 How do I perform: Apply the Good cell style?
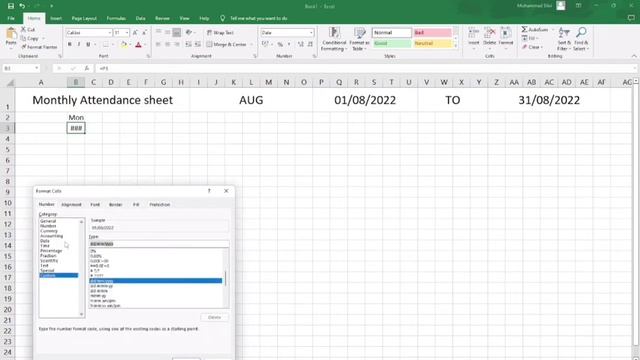coord(391,43)
